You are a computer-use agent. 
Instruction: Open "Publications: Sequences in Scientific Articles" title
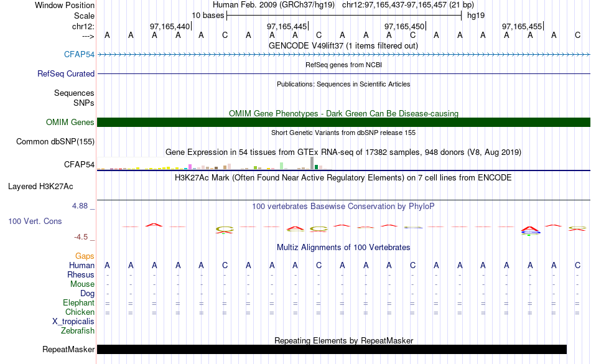coord(343,84)
